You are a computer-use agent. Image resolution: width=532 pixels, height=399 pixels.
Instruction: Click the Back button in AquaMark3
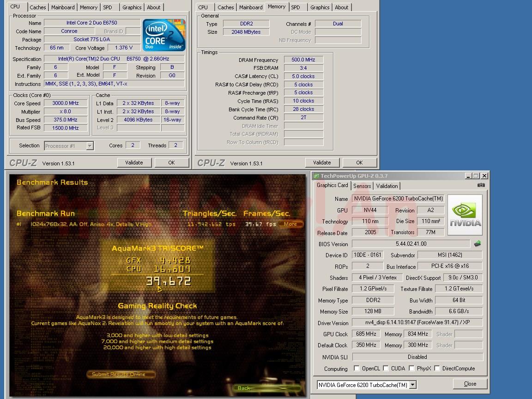click(x=266, y=388)
